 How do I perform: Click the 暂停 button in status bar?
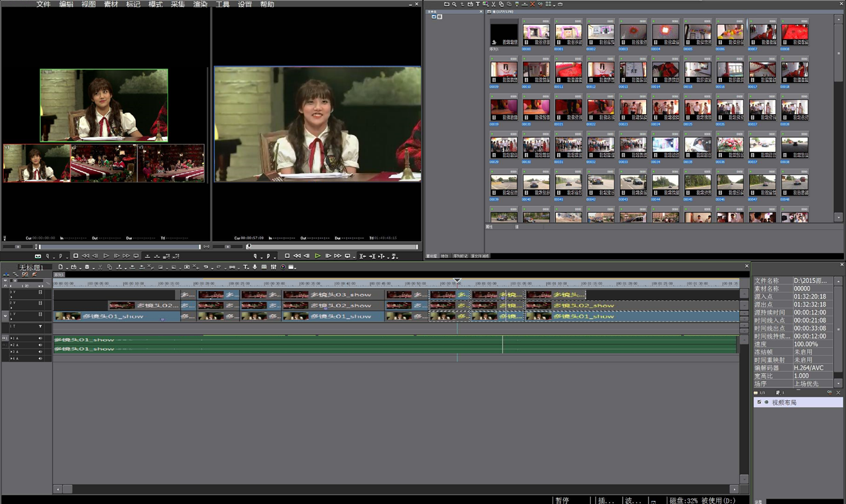click(x=562, y=500)
